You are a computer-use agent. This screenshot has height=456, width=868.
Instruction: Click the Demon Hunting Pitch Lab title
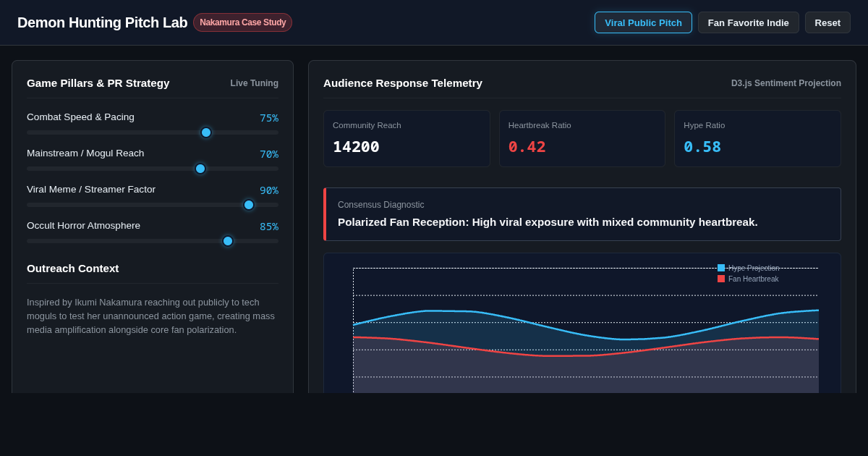[x=102, y=22]
